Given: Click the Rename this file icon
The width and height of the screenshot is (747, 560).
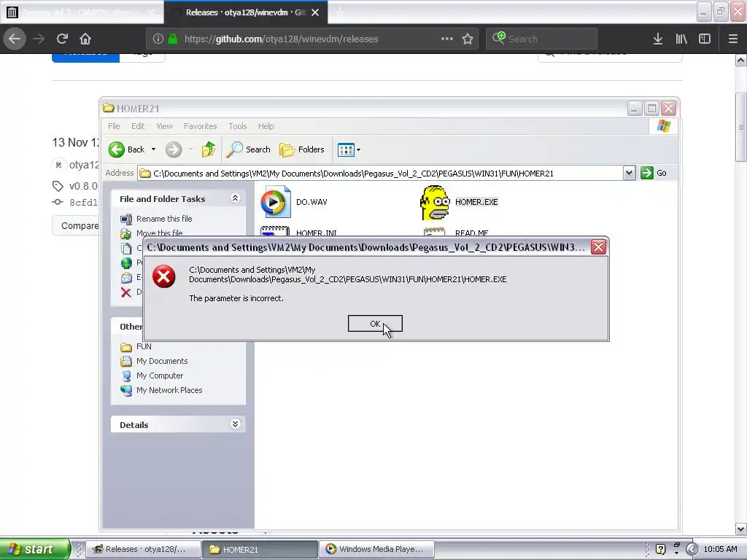Looking at the screenshot, I should coord(126,219).
